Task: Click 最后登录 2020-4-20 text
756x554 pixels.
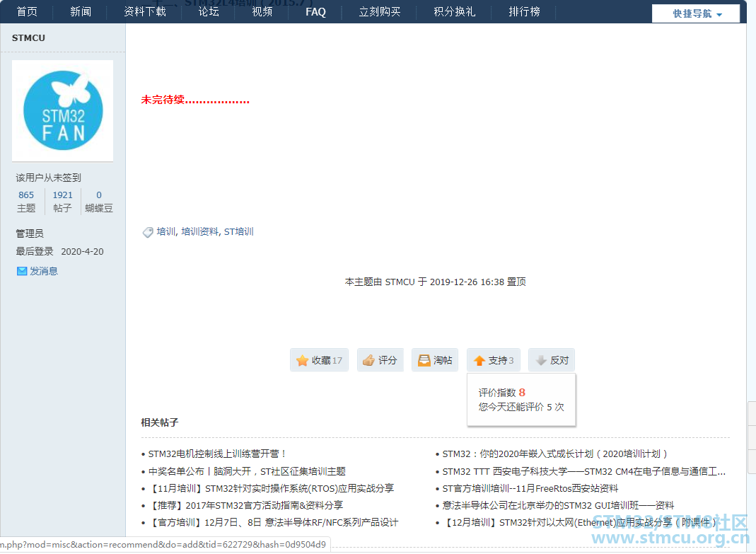Action: [59, 251]
